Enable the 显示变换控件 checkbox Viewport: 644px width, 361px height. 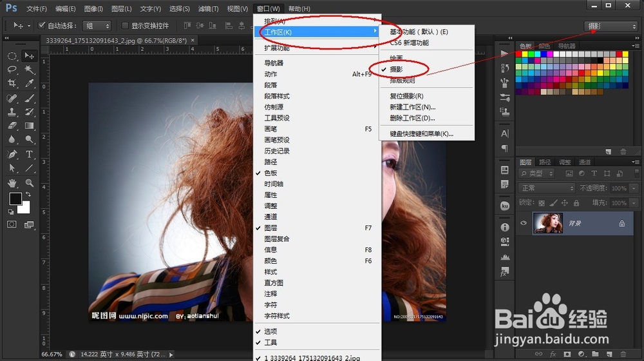[125, 26]
